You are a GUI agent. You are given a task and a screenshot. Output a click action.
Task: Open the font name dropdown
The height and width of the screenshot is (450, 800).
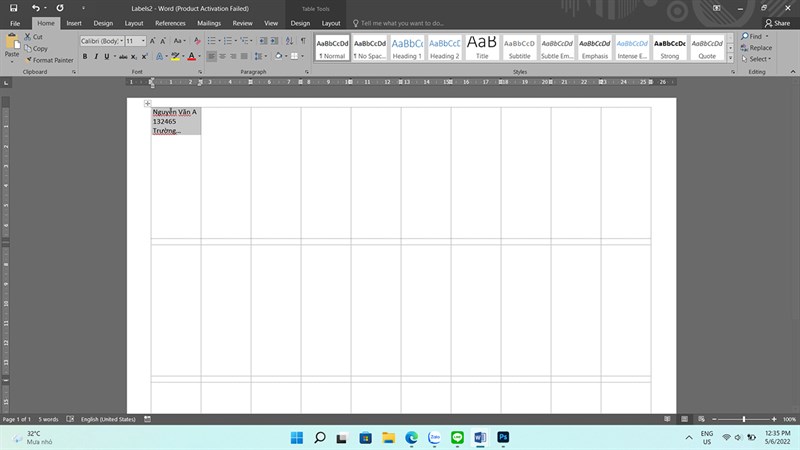click(101, 41)
